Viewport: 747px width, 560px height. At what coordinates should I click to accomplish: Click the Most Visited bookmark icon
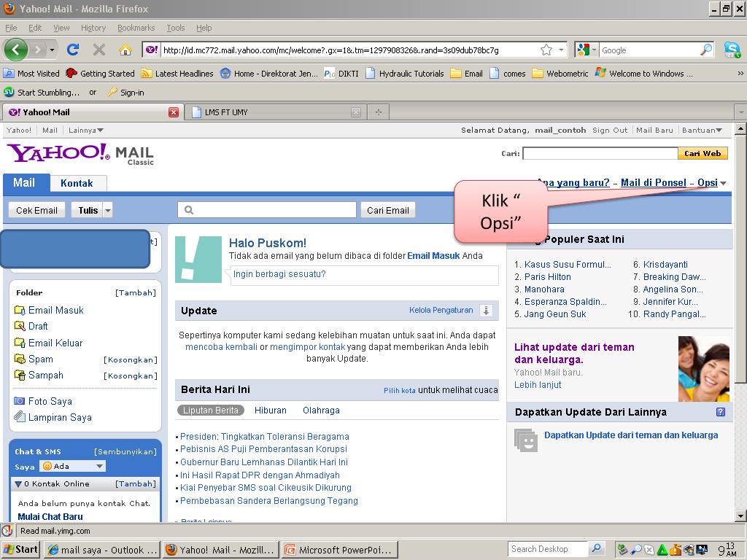[9, 74]
